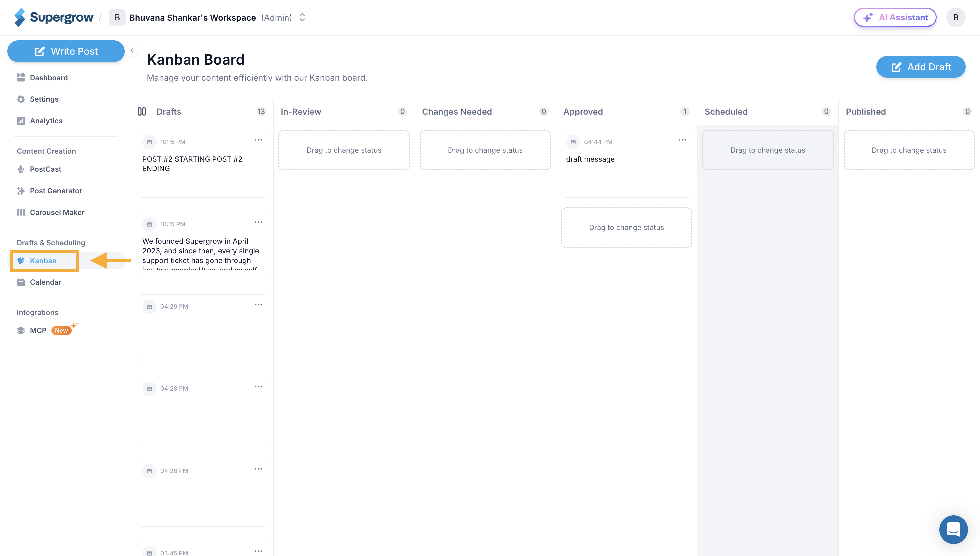Click the Write Post button
Viewport: 980px width, 556px height.
coord(66,51)
